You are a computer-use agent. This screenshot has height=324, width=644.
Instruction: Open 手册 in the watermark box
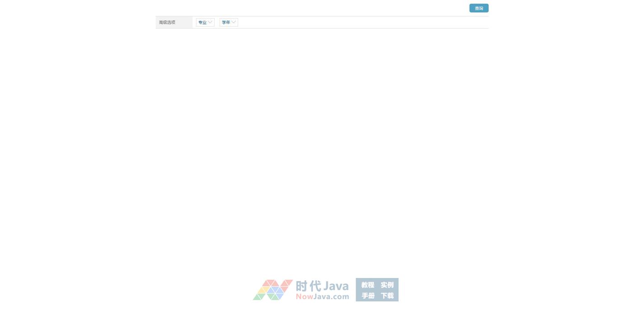tap(367, 296)
